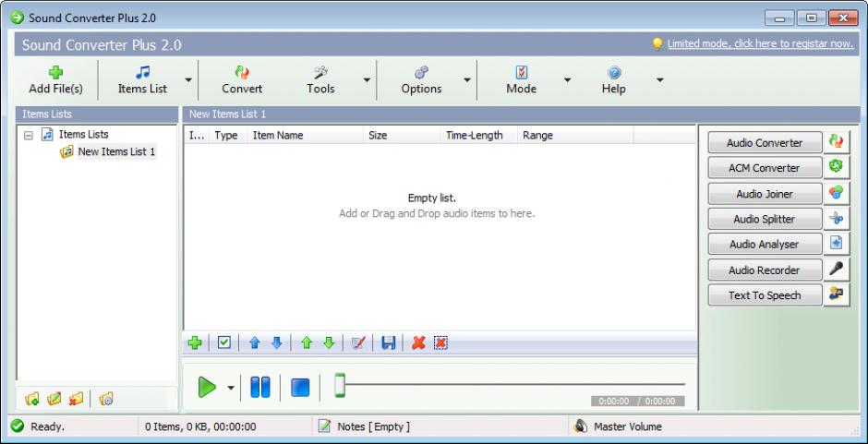The width and height of the screenshot is (868, 444).
Task: Click the Time-Length column header
Action: (479, 135)
